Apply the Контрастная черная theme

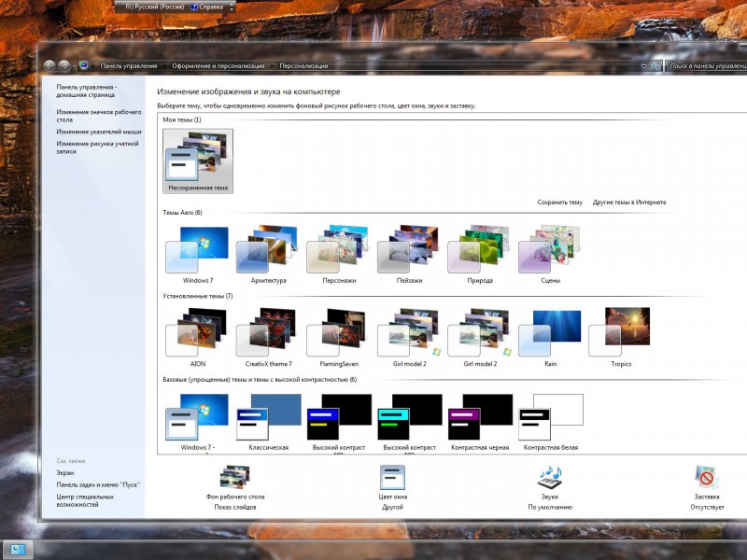coord(480,422)
